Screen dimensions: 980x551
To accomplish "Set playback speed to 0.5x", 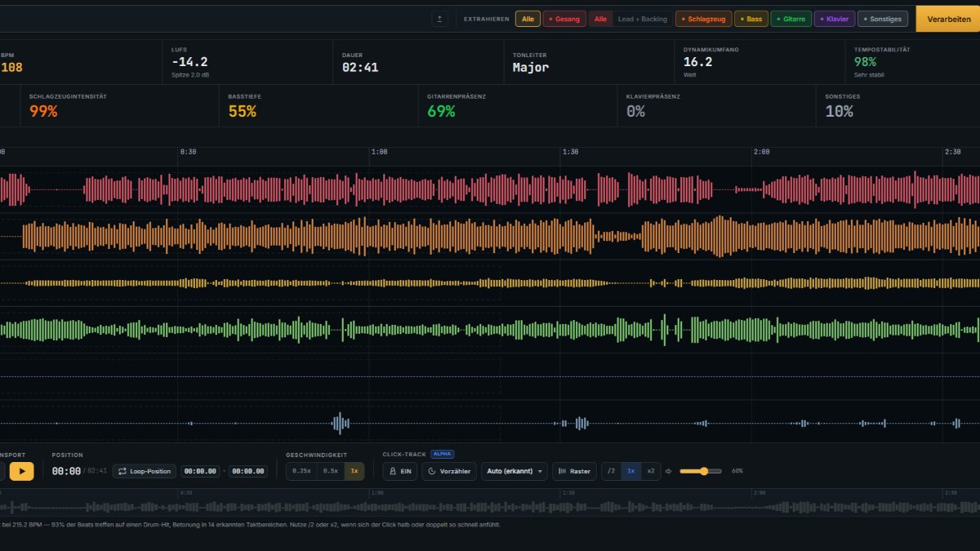I will coord(330,471).
